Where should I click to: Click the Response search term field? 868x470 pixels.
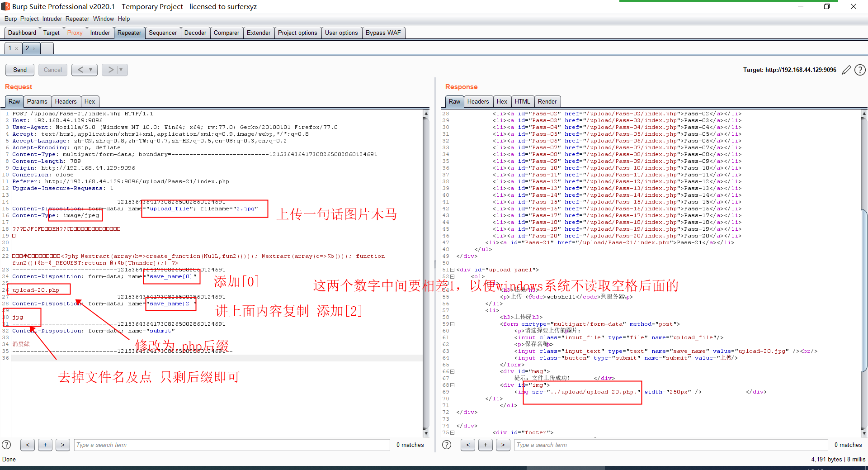671,445
